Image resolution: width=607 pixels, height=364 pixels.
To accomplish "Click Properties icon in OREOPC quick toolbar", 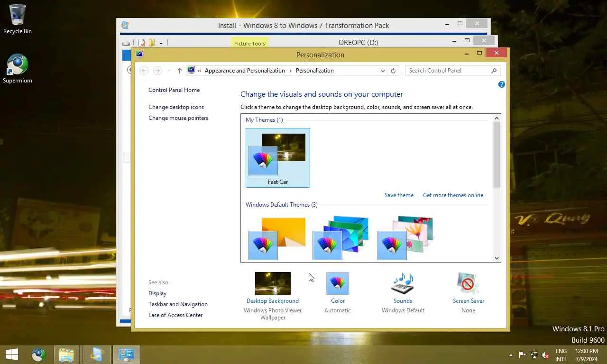I will pos(142,43).
